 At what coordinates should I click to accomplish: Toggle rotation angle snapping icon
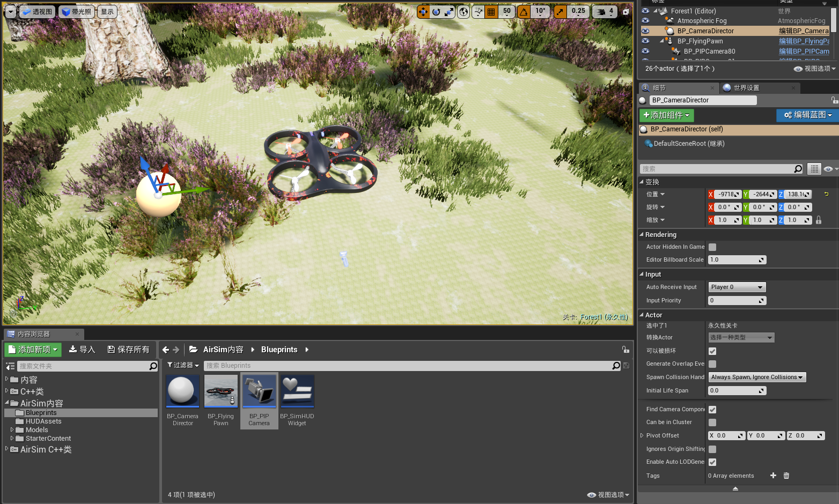[524, 11]
